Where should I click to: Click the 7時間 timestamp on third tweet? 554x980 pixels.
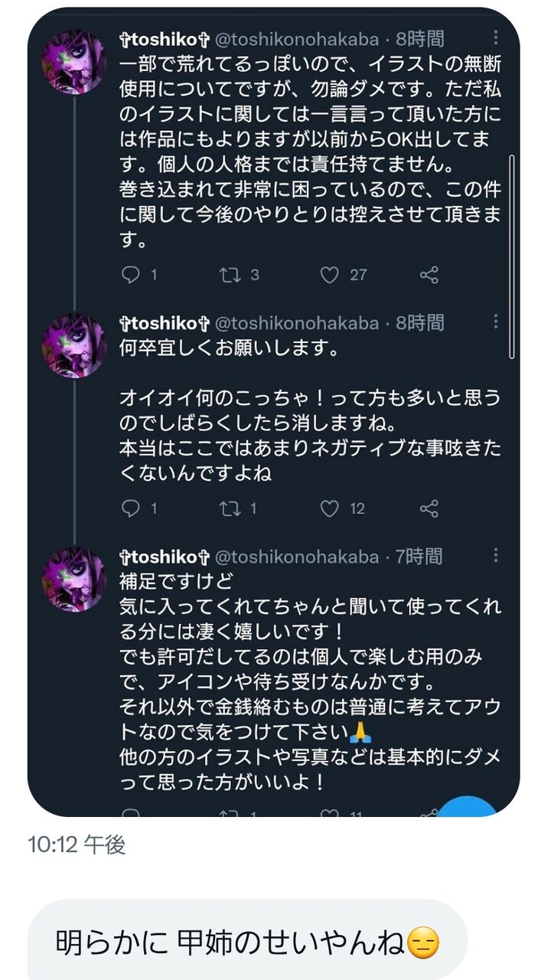(x=419, y=557)
